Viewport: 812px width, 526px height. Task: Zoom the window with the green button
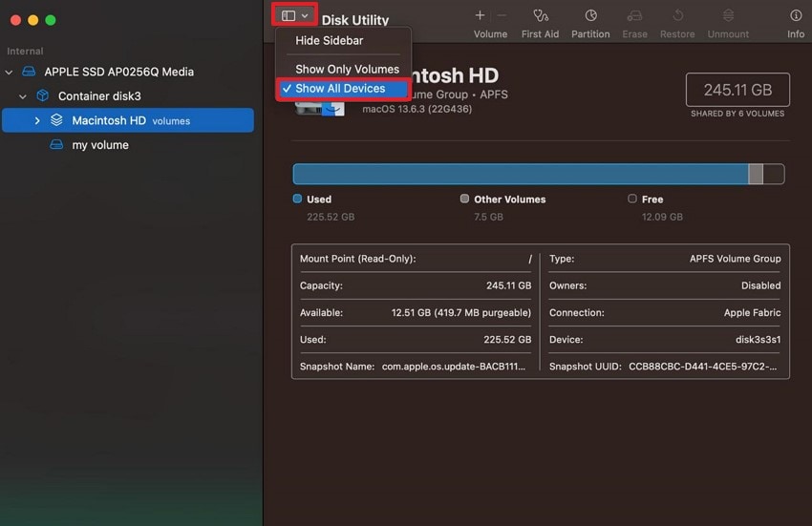coord(51,20)
